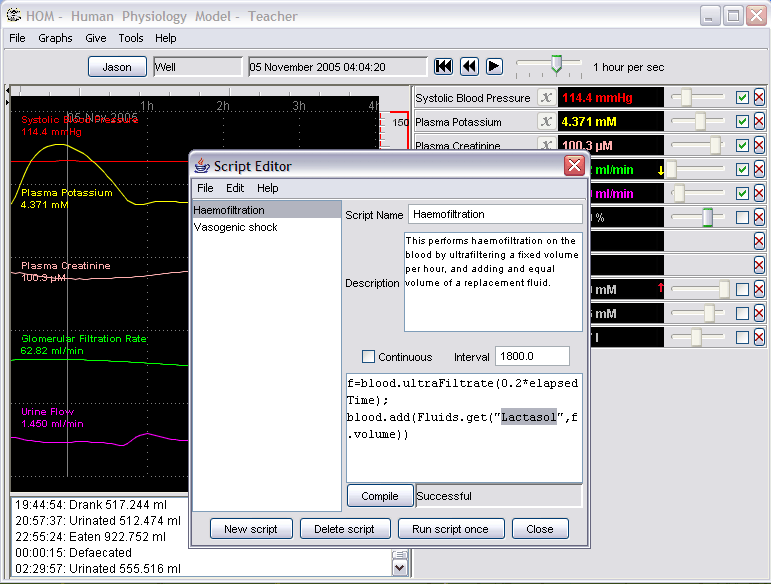The image size is (771, 584).
Task: Click graph icon beside Systolic Blood Pressure
Action: (545, 98)
